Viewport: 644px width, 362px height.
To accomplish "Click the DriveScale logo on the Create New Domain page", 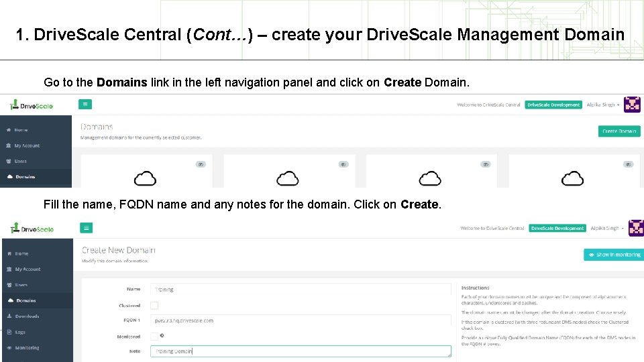I will pos(32,228).
